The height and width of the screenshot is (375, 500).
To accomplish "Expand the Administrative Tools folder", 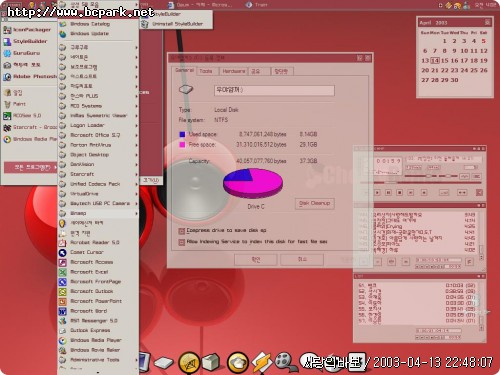I will pyautogui.click(x=98, y=360).
